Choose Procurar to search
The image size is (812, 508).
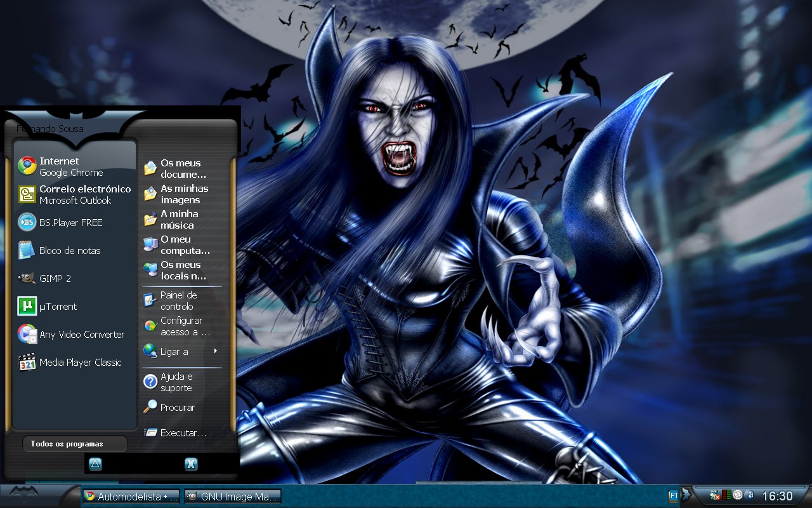(181, 407)
